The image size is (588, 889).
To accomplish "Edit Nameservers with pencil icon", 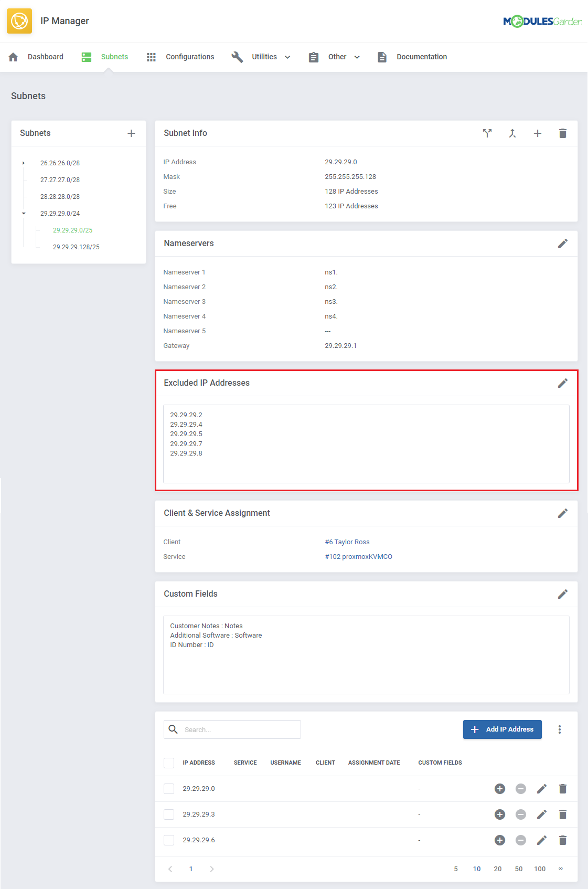I will [x=563, y=244].
